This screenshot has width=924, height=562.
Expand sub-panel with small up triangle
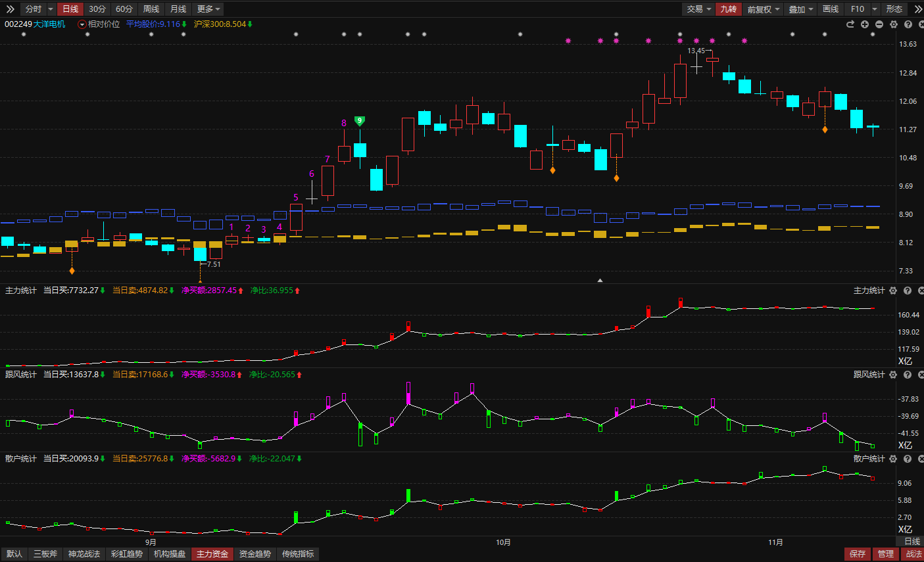(600, 280)
